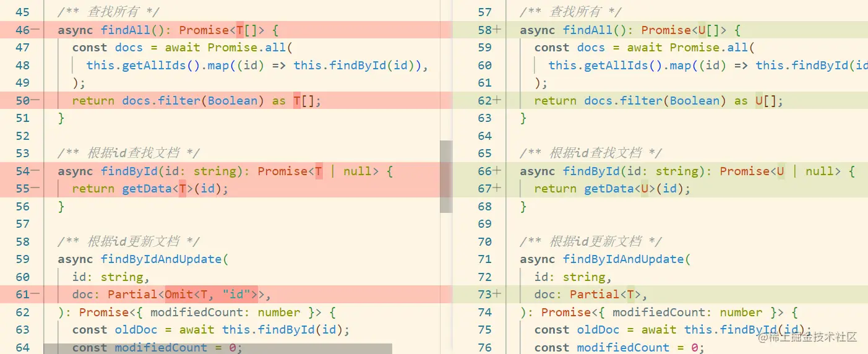Viewport: 868px width, 354px height.
Task: Click line number 71 in the gutter
Action: click(485, 259)
